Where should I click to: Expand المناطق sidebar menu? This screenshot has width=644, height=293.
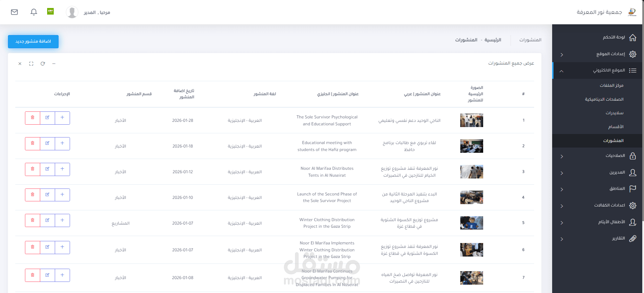click(598, 189)
